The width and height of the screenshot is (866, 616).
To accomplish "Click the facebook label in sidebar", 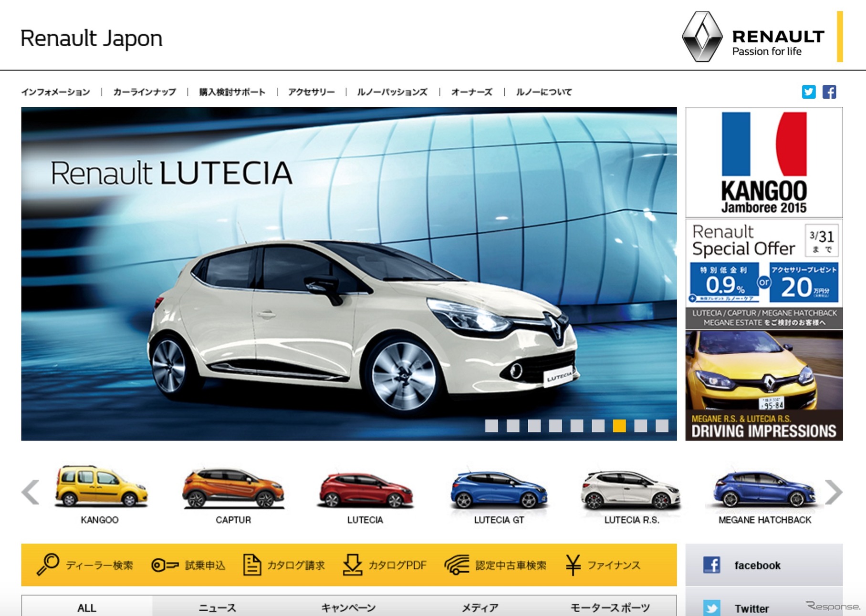I will click(x=757, y=565).
